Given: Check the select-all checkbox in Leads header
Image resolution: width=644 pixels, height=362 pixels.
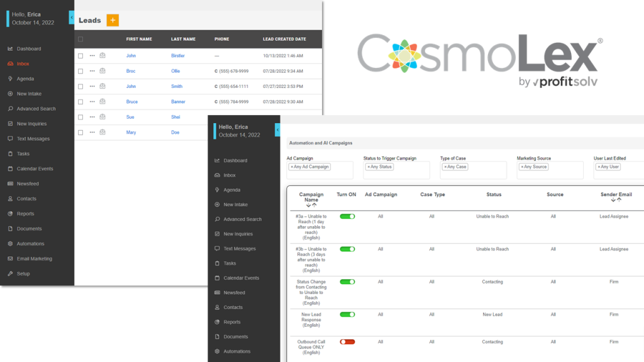Looking at the screenshot, I should tap(80, 39).
